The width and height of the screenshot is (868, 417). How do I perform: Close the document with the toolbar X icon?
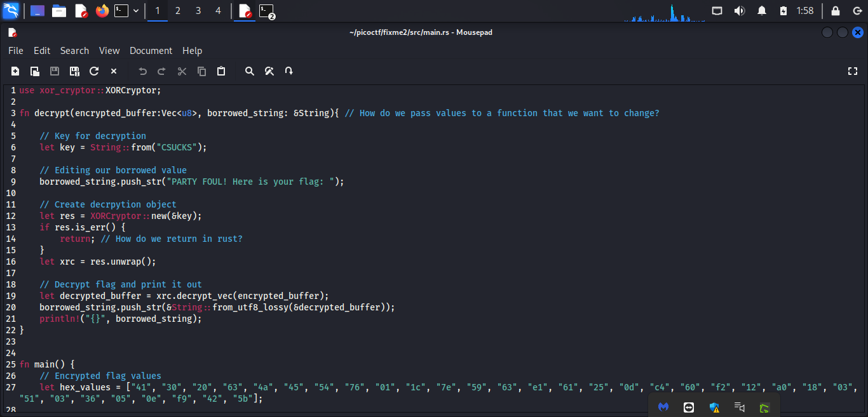(x=114, y=71)
